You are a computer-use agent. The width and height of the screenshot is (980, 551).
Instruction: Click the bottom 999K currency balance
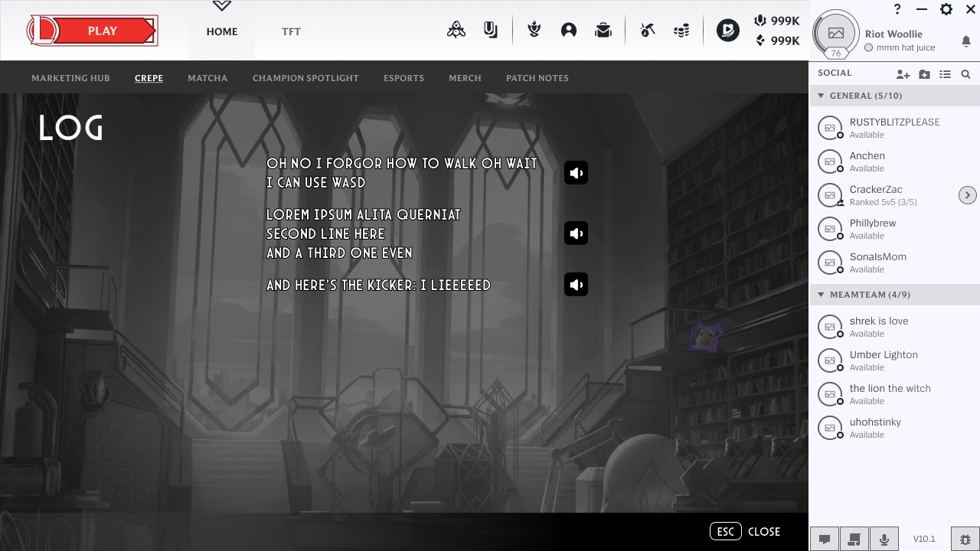(x=777, y=41)
